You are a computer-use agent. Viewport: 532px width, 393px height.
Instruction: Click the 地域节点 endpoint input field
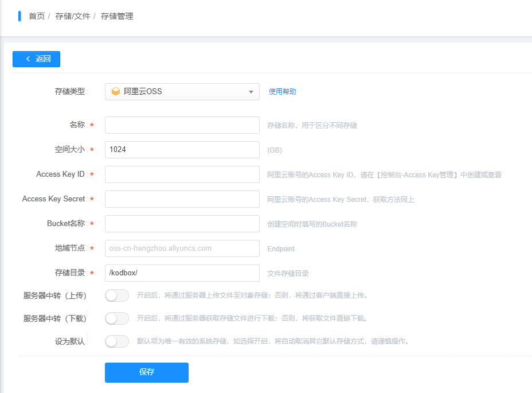182,248
